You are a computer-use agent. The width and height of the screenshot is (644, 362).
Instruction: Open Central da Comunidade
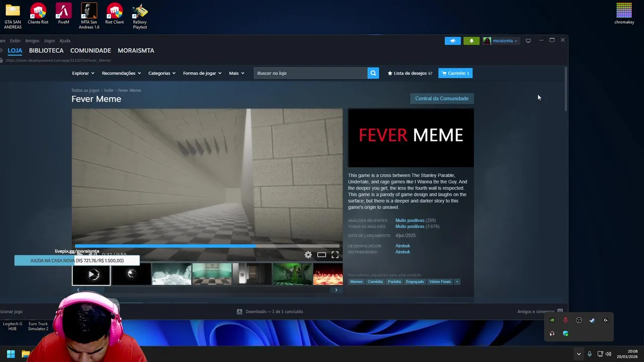(442, 99)
